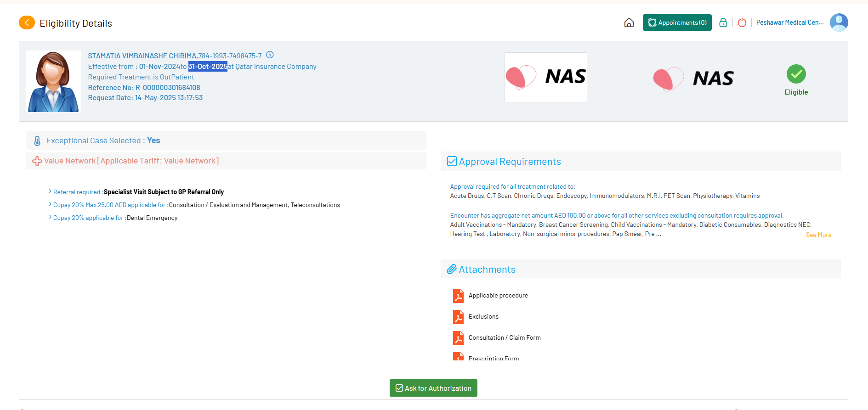This screenshot has width=868, height=410.
Task: Click the highlighted date 31-Oct-2025
Action: coord(208,67)
